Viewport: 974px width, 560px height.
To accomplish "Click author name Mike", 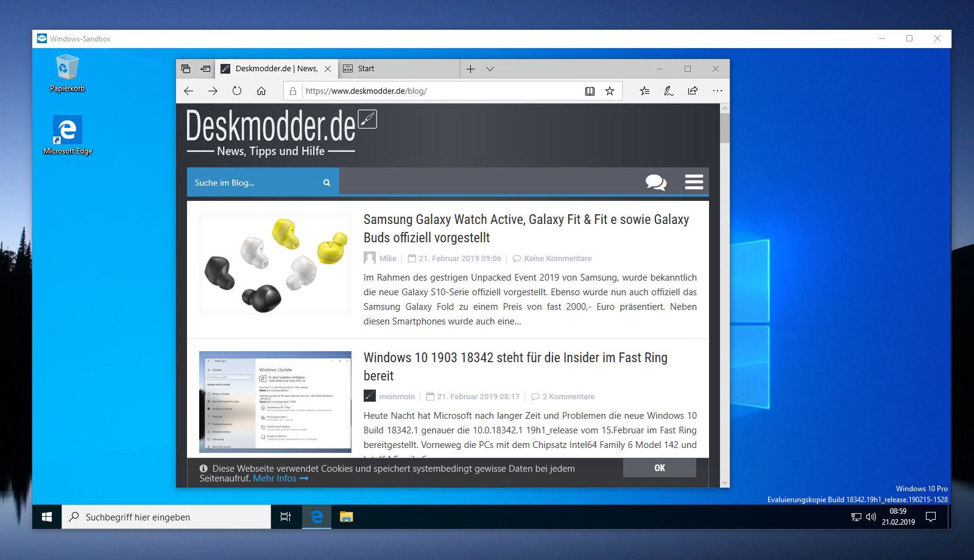I will click(x=387, y=258).
